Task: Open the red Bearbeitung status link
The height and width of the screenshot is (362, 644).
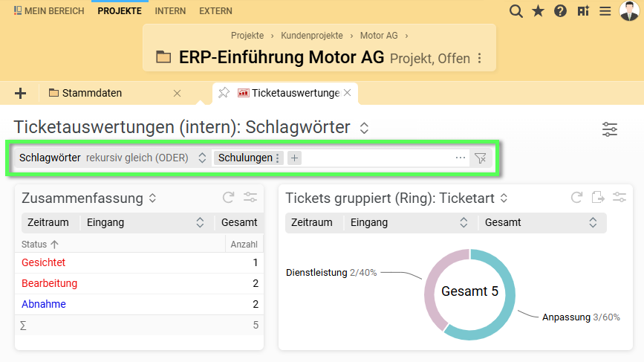Action: pyautogui.click(x=50, y=283)
